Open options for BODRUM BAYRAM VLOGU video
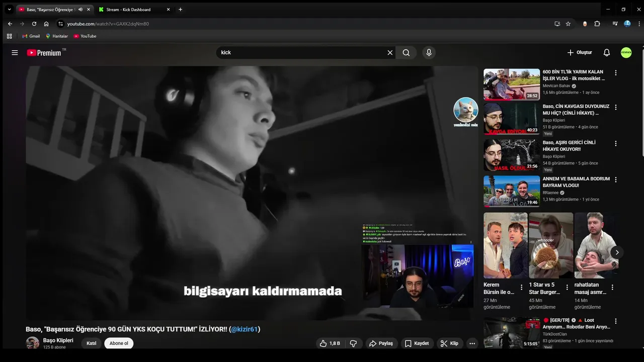The width and height of the screenshot is (644, 362). pyautogui.click(x=615, y=179)
